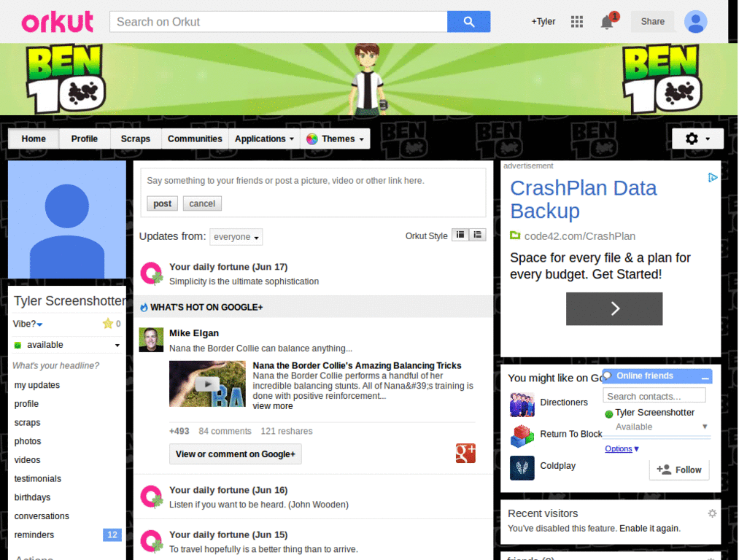
Task: Open the account avatar in header
Action: coord(695,22)
